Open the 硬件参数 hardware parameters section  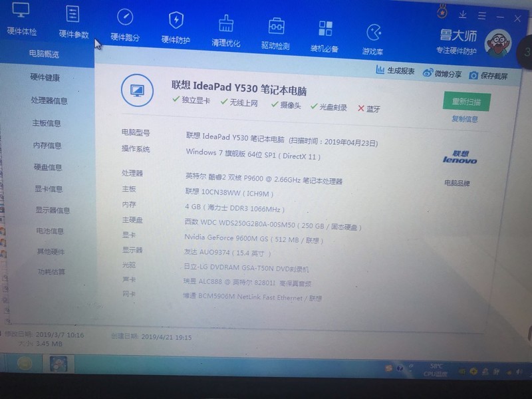click(x=73, y=22)
